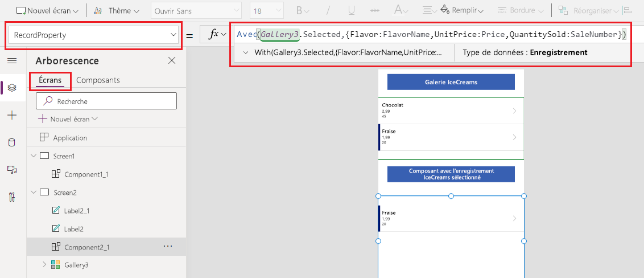Screen dimensions: 644x278
Task: Click the Label2_1 pencil icon in the tree
Action: (56, 211)
